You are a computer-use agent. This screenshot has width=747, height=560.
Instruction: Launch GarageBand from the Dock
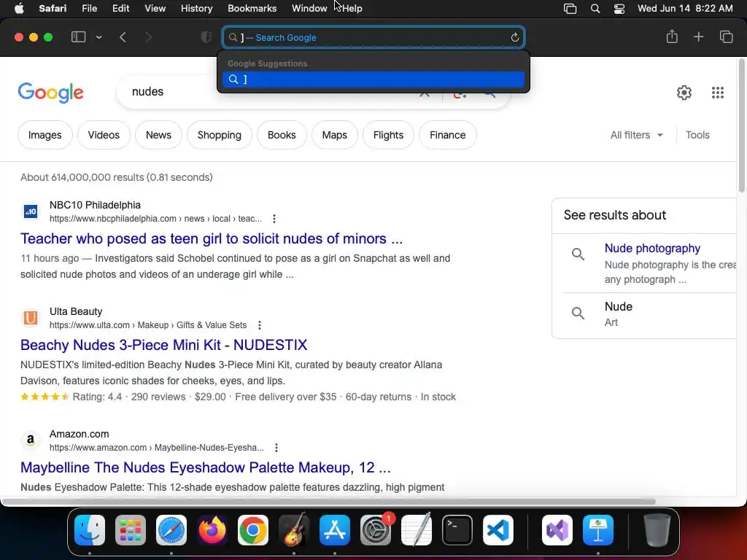[294, 530]
